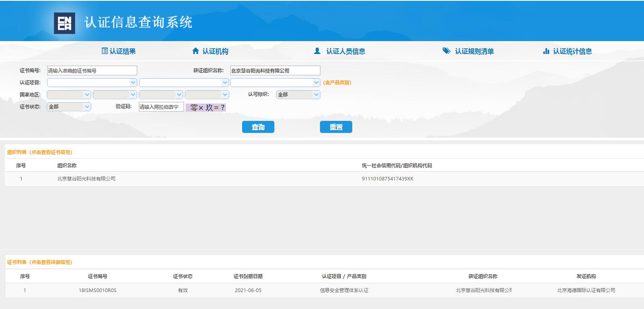Click the 证书列表 section heading
Image resolution: width=644 pixels, height=309 pixels.
click(x=40, y=262)
